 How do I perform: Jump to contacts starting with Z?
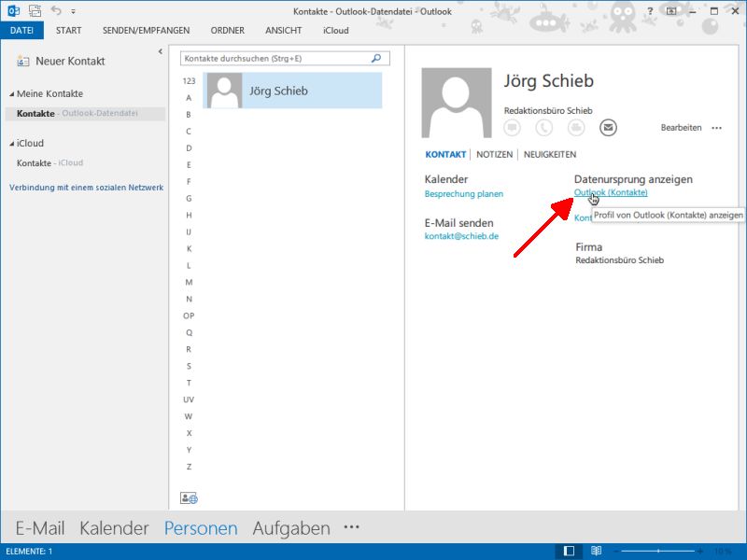point(189,467)
